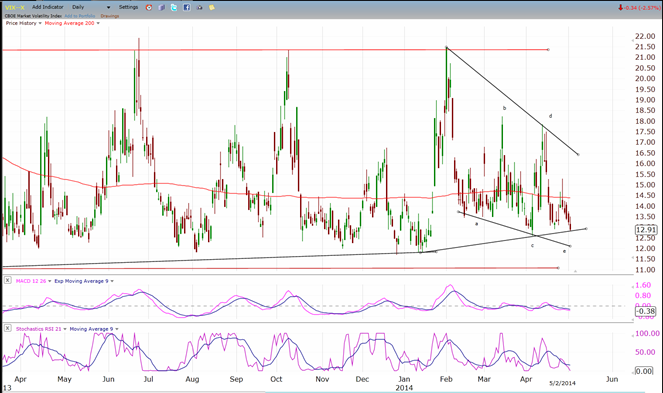Open the Add Indicator menu
The height and width of the screenshot is (393, 663).
(x=48, y=7)
